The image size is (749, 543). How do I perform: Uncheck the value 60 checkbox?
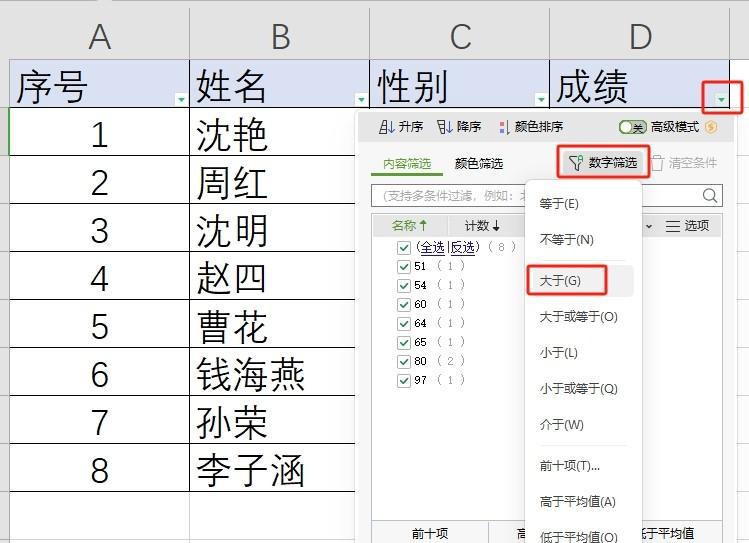tap(404, 305)
